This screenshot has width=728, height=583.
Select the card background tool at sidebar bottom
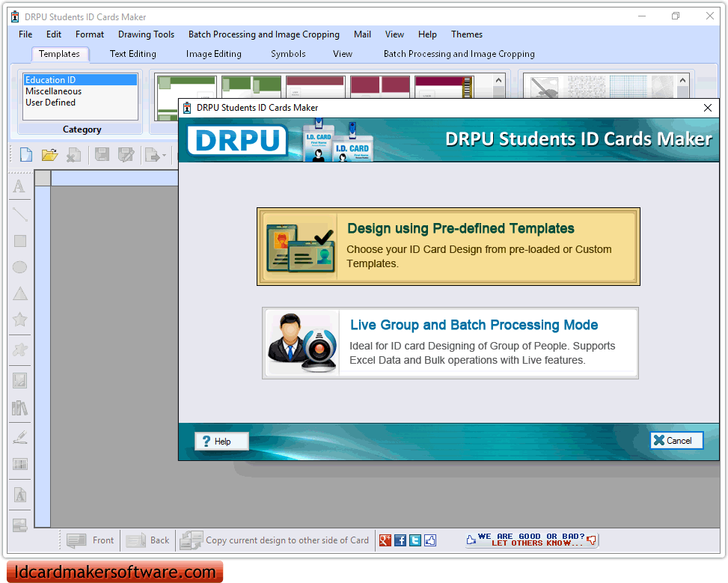pyautogui.click(x=20, y=525)
